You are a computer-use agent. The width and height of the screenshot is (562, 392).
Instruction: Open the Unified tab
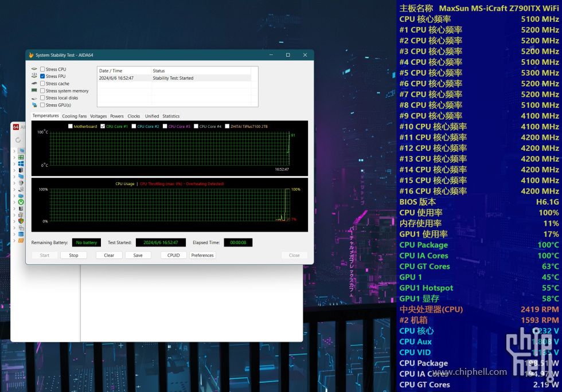[152, 116]
